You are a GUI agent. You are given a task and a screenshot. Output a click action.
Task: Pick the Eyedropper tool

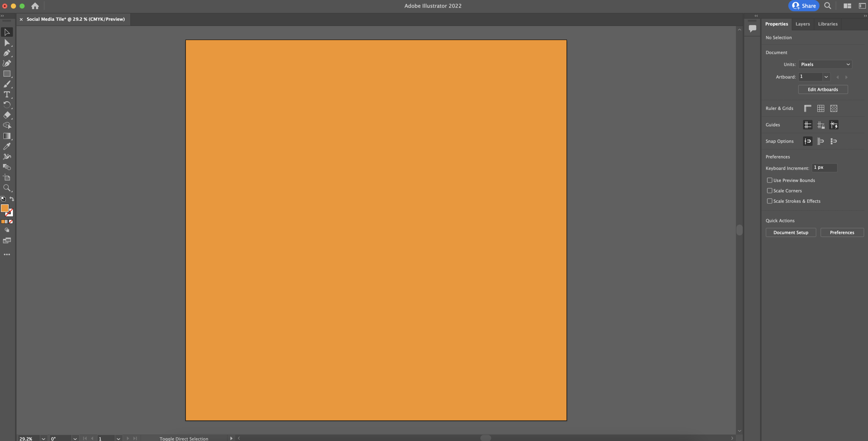7,146
